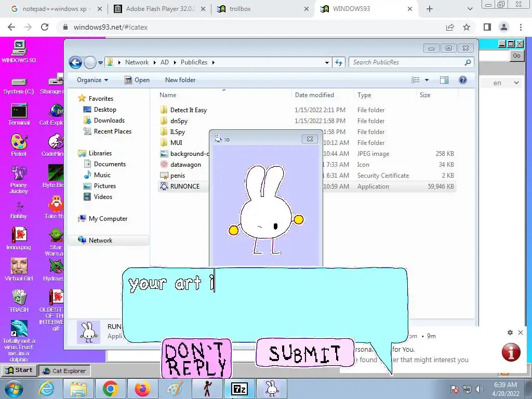Open the recent pages dropdown arrow
The width and height of the screenshot is (532, 399).
pyautogui.click(x=100, y=63)
